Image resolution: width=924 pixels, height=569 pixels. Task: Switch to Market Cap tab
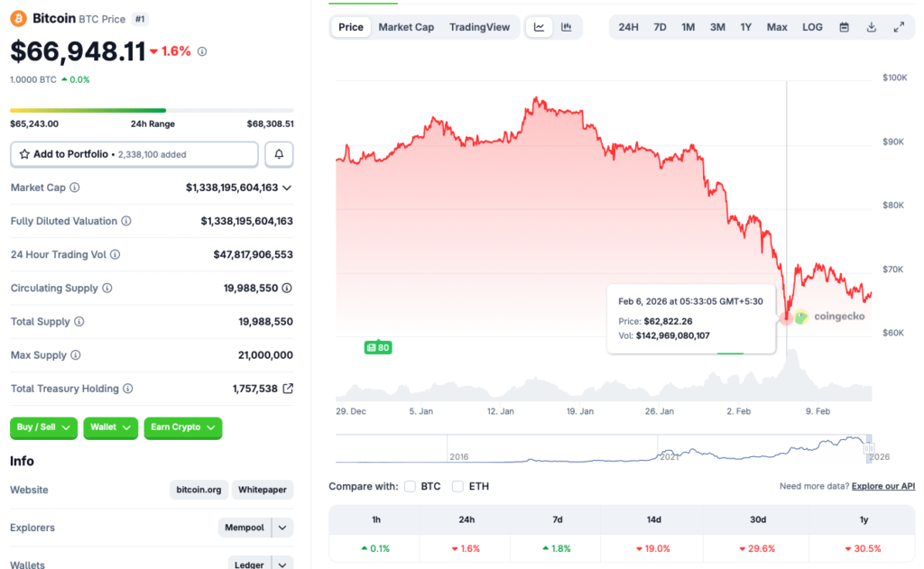coord(406,27)
